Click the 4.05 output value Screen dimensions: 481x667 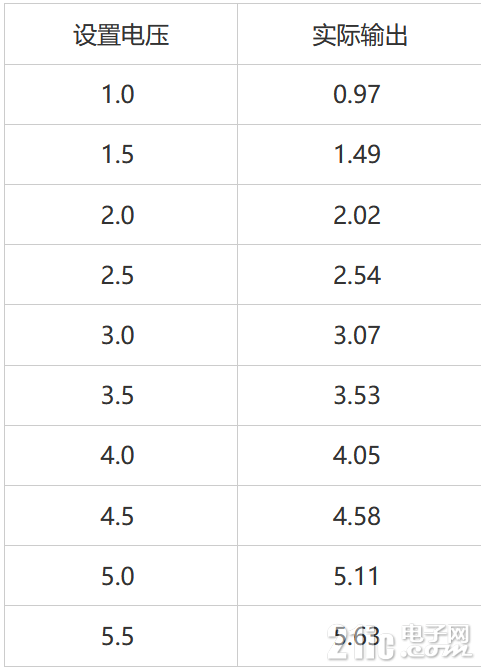click(x=356, y=455)
